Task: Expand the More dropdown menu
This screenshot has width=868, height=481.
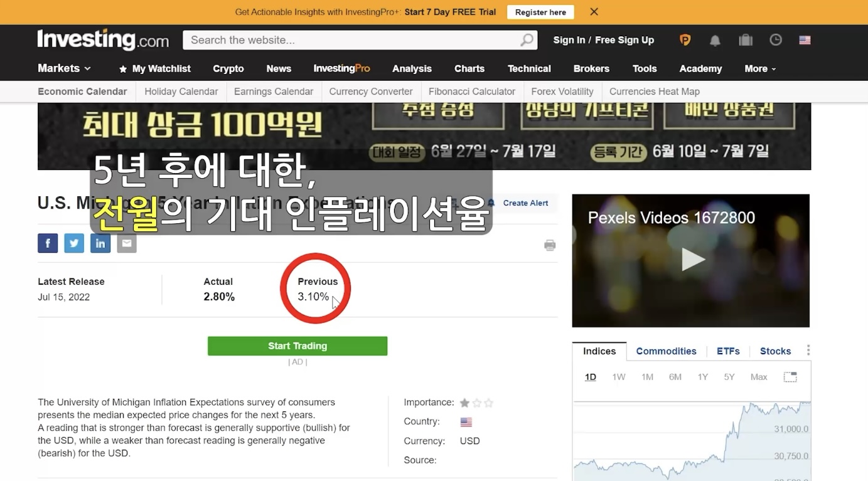Action: click(x=760, y=68)
